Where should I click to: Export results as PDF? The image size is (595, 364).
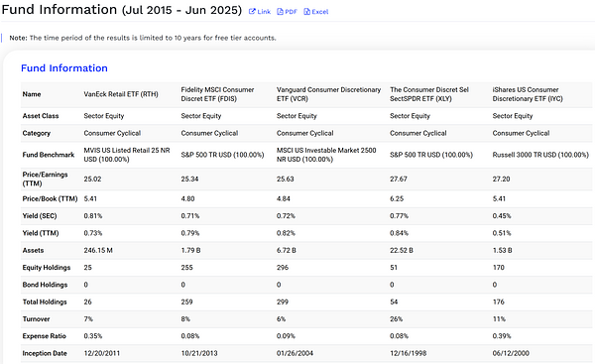click(287, 12)
